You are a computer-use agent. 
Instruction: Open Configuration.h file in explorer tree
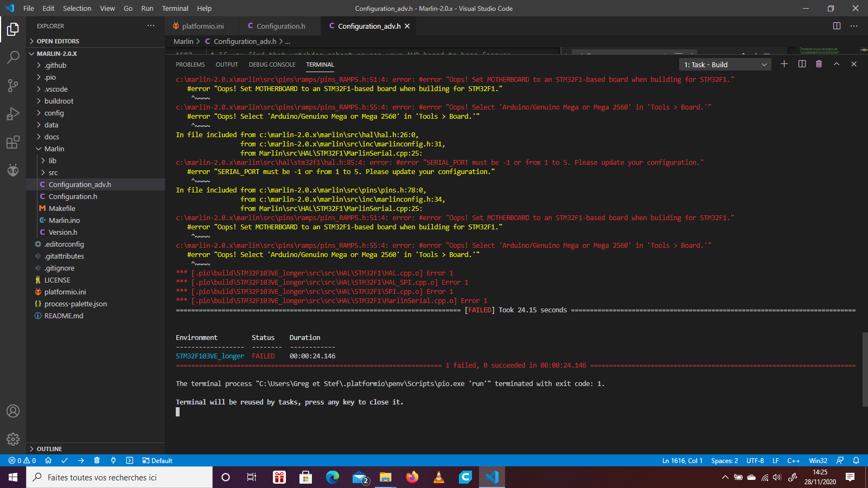(73, 196)
